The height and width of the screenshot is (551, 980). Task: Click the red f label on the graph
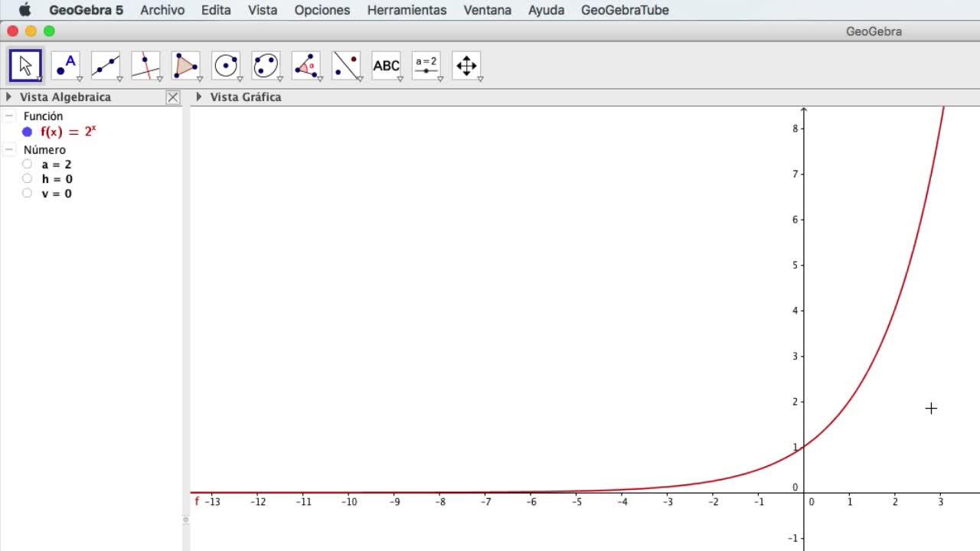(x=197, y=501)
